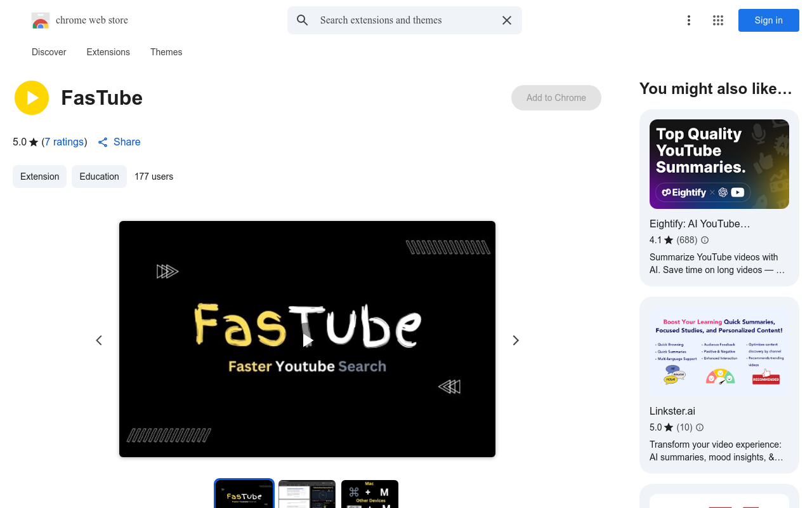Open Eightify: AI YouTube title link
812x508 pixels.
[x=700, y=224]
